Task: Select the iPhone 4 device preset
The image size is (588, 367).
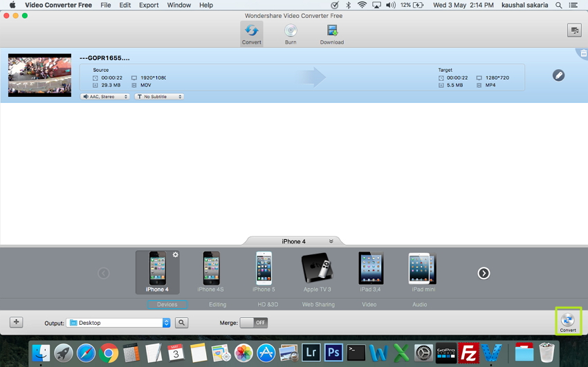Action: (x=157, y=272)
